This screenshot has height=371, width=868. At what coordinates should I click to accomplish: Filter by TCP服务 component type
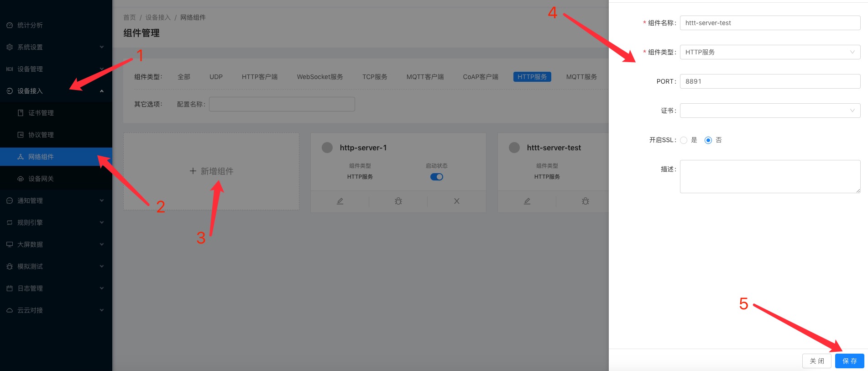pos(375,77)
